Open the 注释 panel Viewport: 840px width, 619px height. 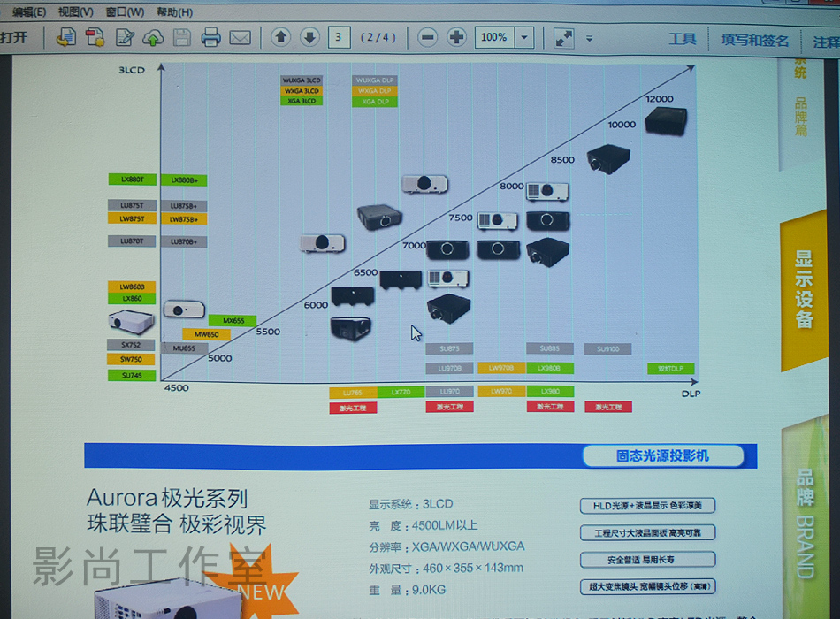tap(826, 42)
